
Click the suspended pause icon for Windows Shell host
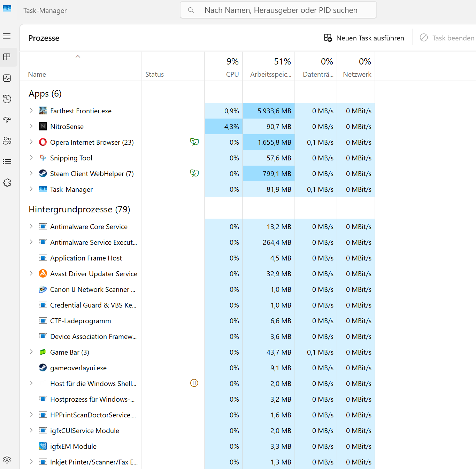tap(194, 383)
